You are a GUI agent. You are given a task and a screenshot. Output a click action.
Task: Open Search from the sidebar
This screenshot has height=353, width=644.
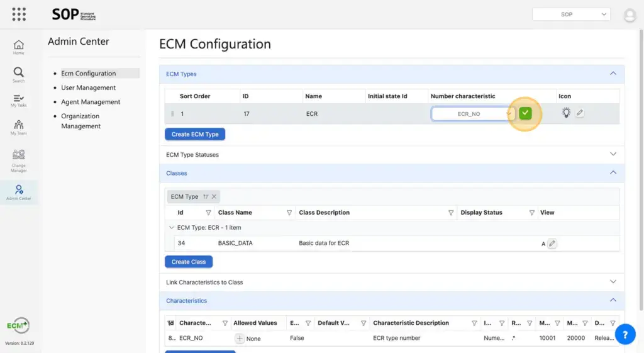tap(19, 75)
